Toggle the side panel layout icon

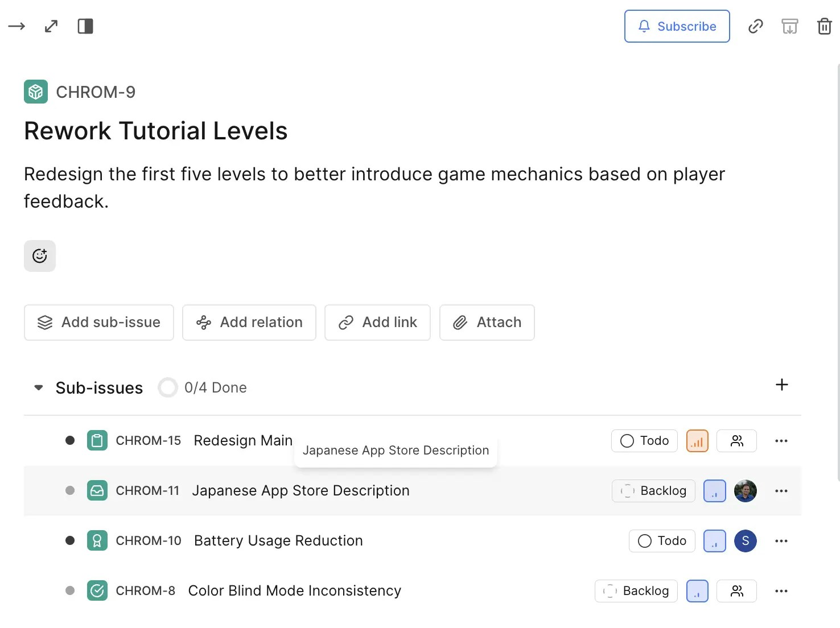point(85,26)
